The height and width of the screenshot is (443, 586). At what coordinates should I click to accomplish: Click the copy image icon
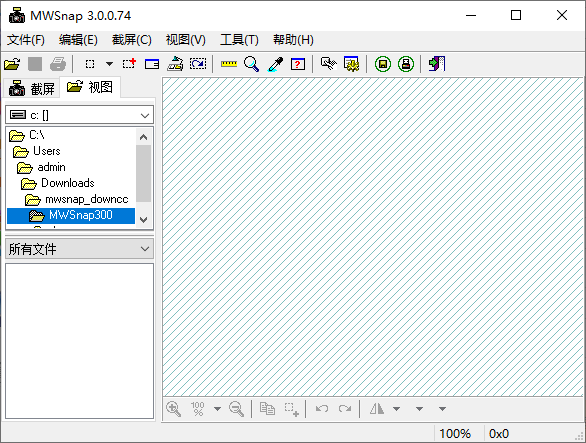(267, 409)
